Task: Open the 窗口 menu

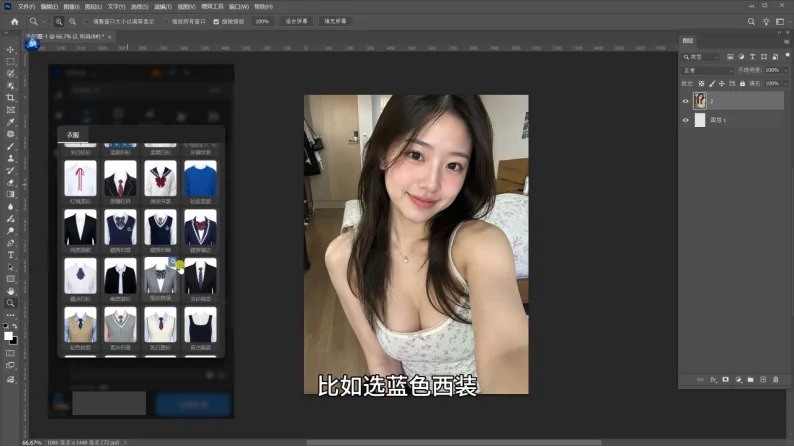Action: pos(239,7)
